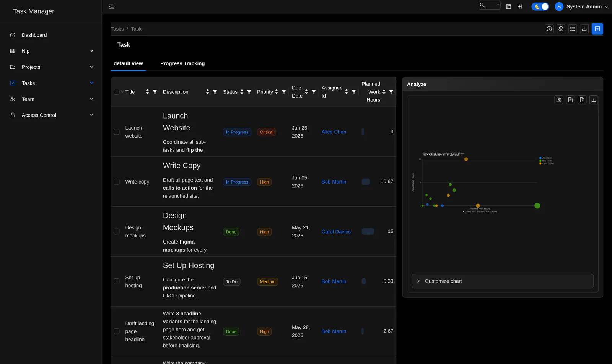Sort by the Priority column
Image resolution: width=612 pixels, height=364 pixels.
[277, 92]
